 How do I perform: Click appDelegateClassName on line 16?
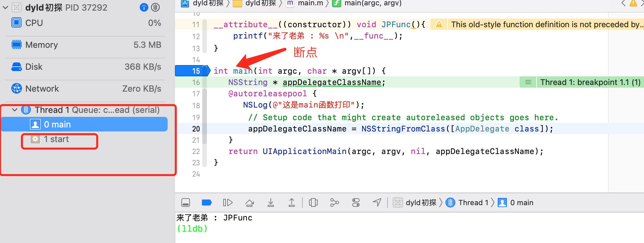click(x=332, y=82)
